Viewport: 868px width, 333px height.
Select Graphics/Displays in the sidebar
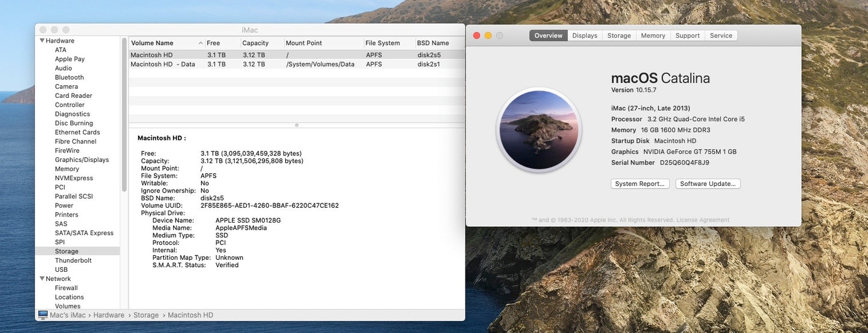82,160
